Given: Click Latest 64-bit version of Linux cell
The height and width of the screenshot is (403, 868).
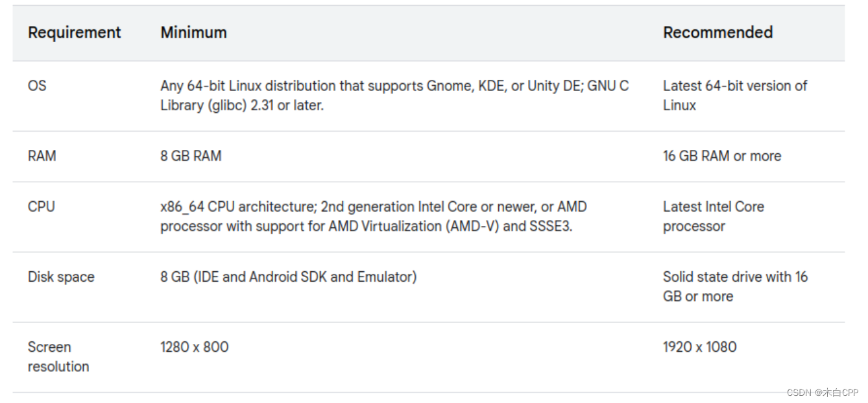Looking at the screenshot, I should coord(735,95).
